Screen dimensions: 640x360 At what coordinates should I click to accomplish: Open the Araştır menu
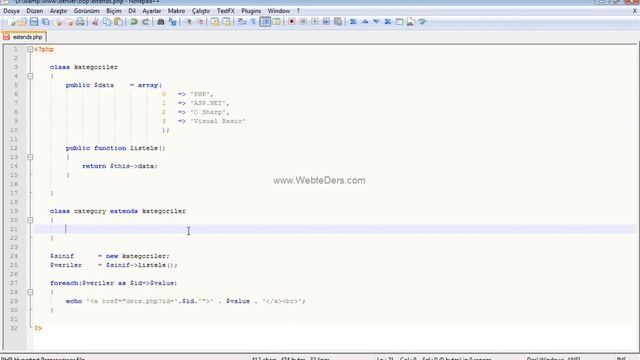[x=58, y=11]
